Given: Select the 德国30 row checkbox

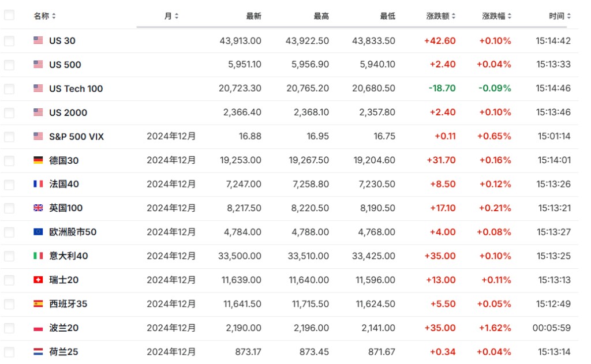Looking at the screenshot, I should point(9,160).
